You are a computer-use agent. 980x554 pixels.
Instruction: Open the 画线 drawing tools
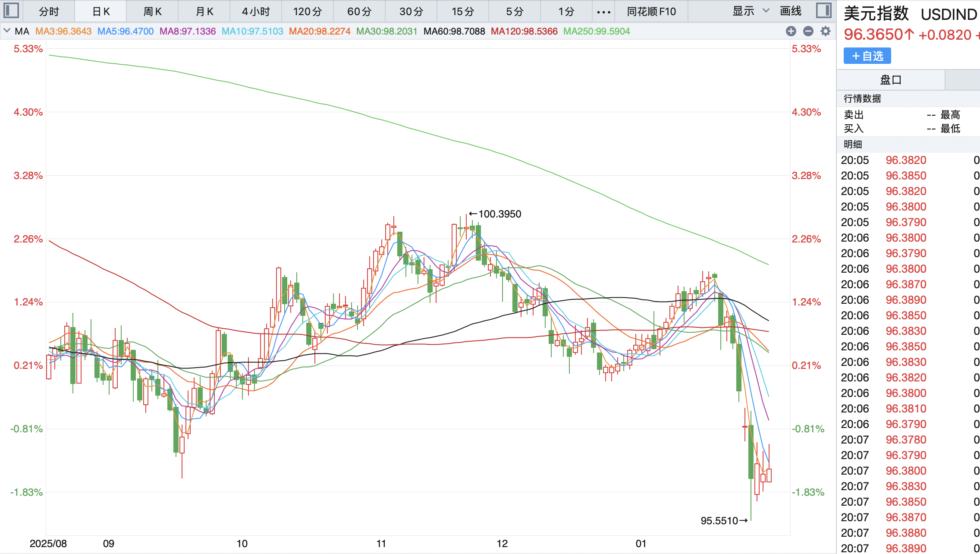(x=791, y=11)
